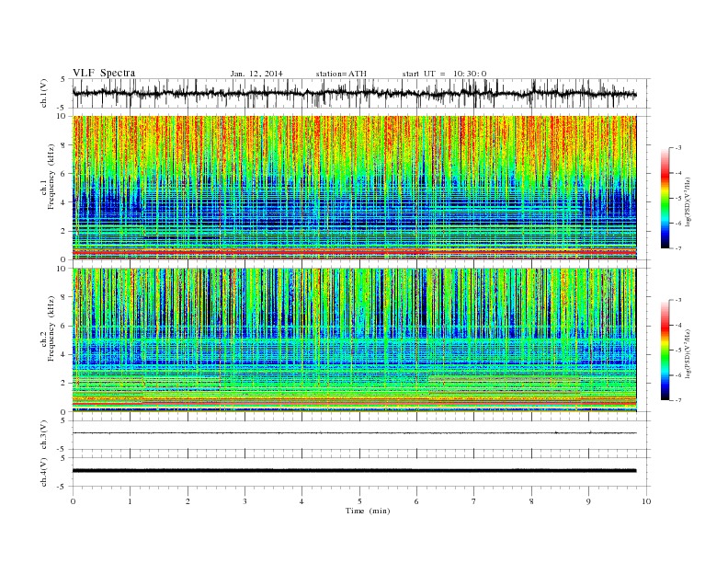Viewport: 728px width, 563px height.
Task: Click the ch.1 voltage waveform trace
Action: pyautogui.click(x=354, y=94)
